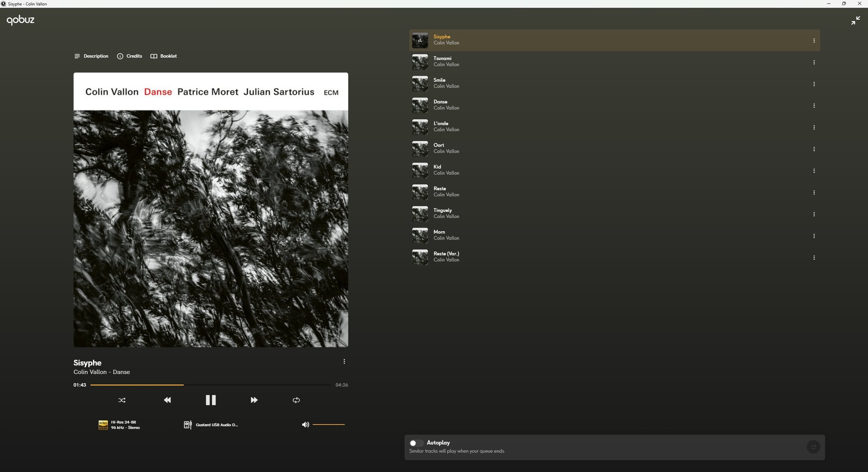The height and width of the screenshot is (472, 868).
Task: Click the Hi-Res 24-Bit quality badge
Action: coord(119,425)
